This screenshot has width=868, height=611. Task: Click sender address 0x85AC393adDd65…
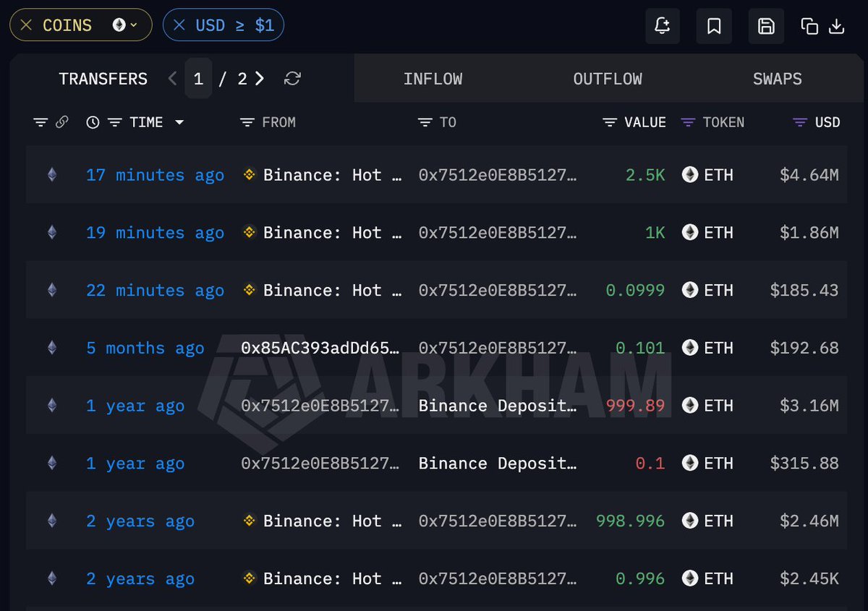tap(320, 348)
